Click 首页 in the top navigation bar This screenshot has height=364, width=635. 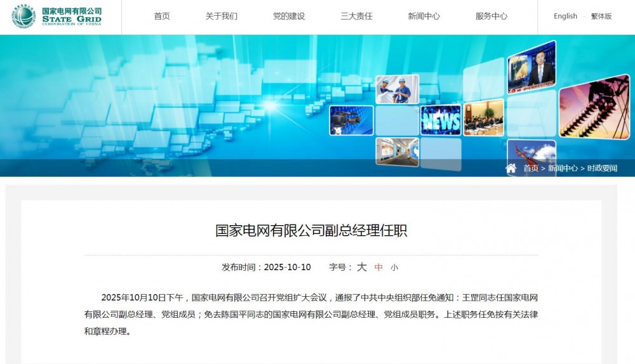pyautogui.click(x=162, y=16)
